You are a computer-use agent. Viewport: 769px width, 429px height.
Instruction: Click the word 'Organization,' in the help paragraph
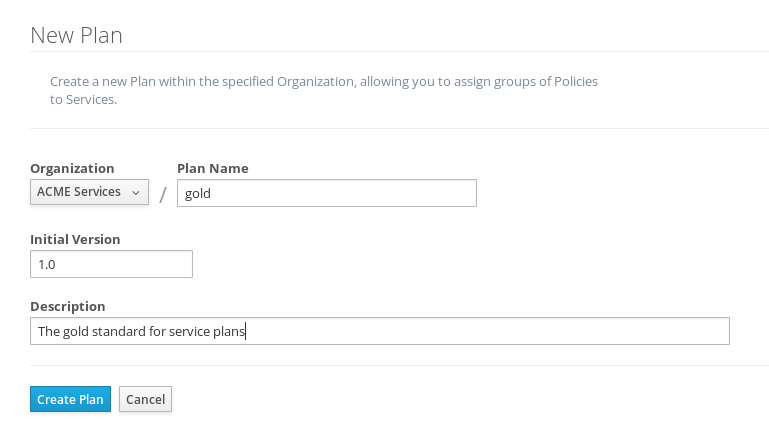pyautogui.click(x=317, y=82)
